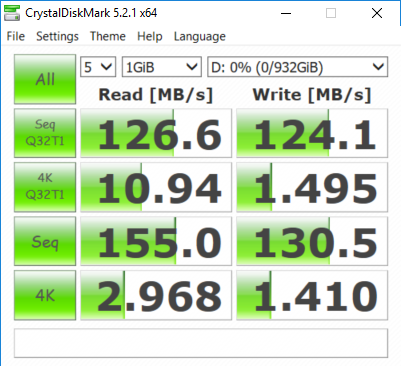
Task: Open the File menu
Action: pyautogui.click(x=16, y=36)
